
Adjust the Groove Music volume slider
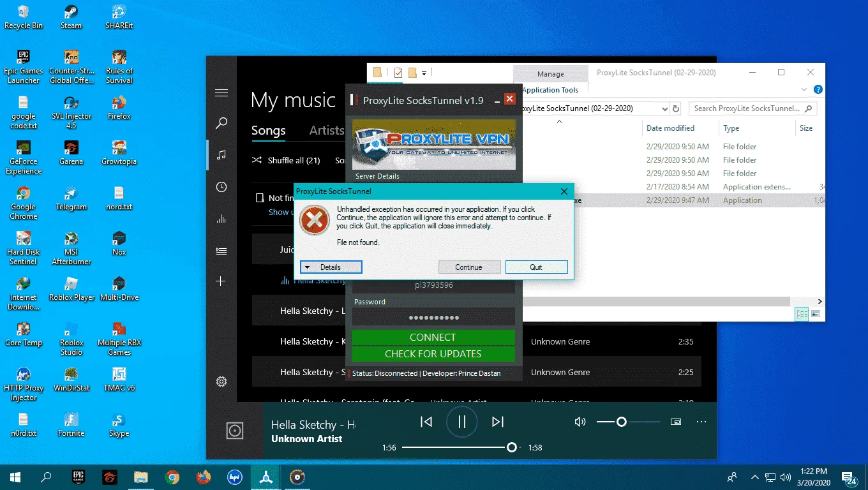coord(629,422)
